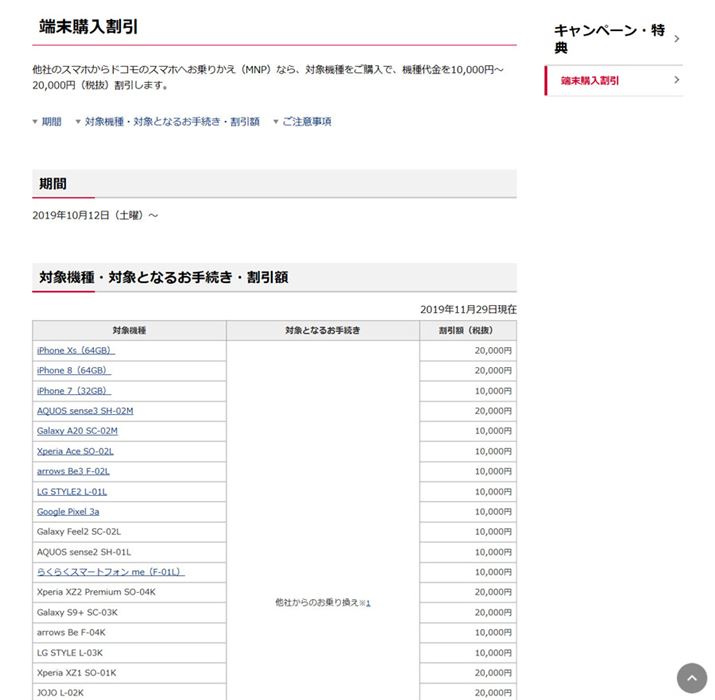Click the scroll-to-top arrow button
This screenshot has width=715, height=700.
[691, 677]
